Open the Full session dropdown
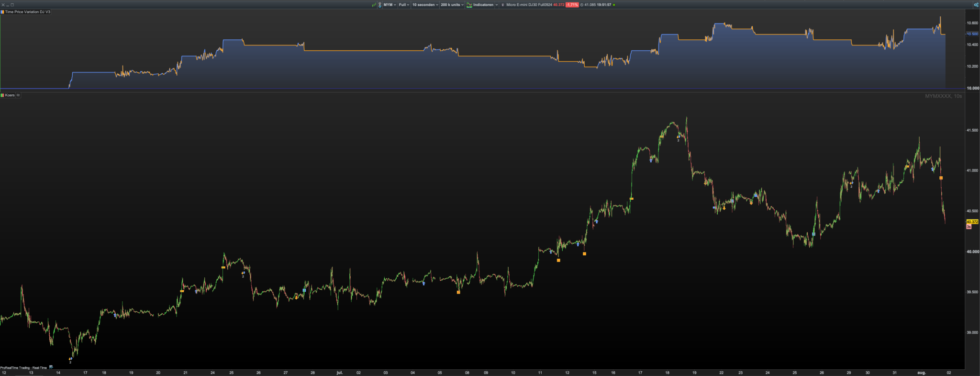This screenshot has height=376, width=980. (x=404, y=5)
